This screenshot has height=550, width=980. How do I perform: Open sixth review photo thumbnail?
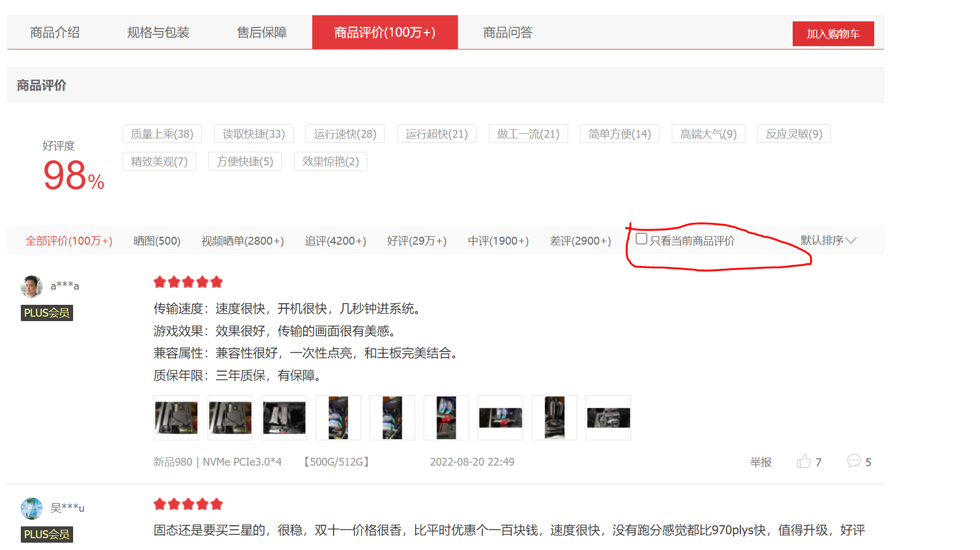446,418
